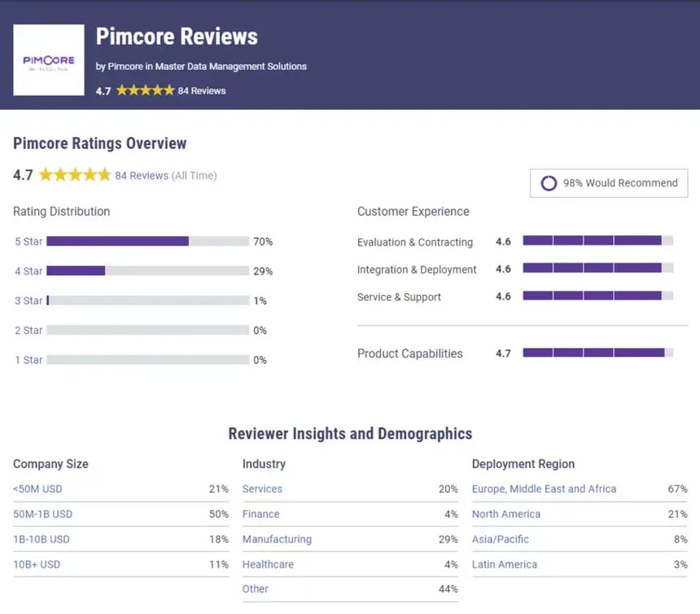Click the 5 Star distribution bar
The width and height of the screenshot is (700, 614).
point(148,241)
